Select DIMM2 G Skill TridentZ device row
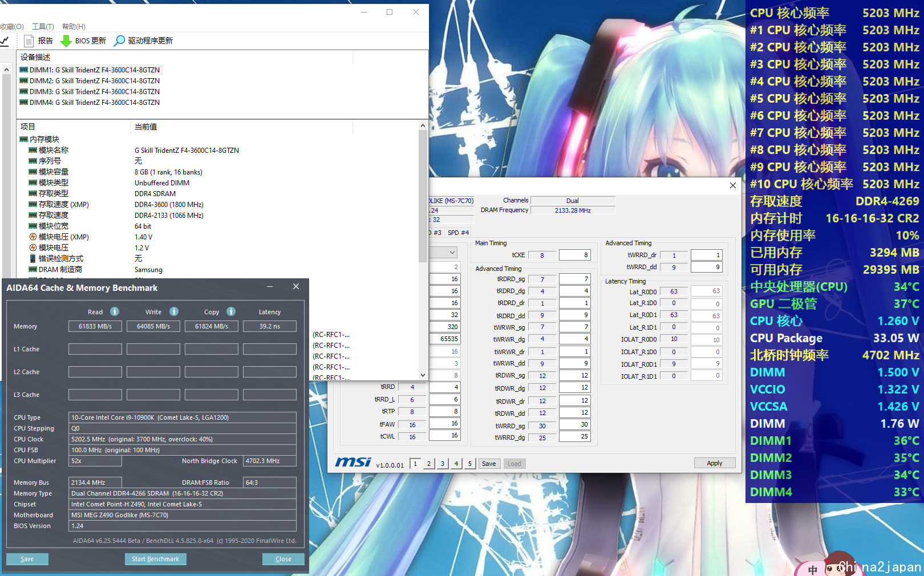The width and height of the screenshot is (924, 576). [90, 81]
